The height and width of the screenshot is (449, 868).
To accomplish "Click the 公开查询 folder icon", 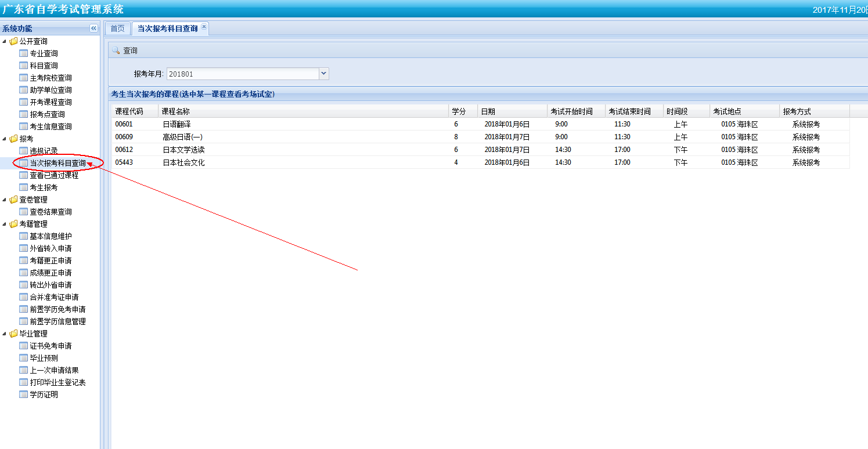I will 13,41.
